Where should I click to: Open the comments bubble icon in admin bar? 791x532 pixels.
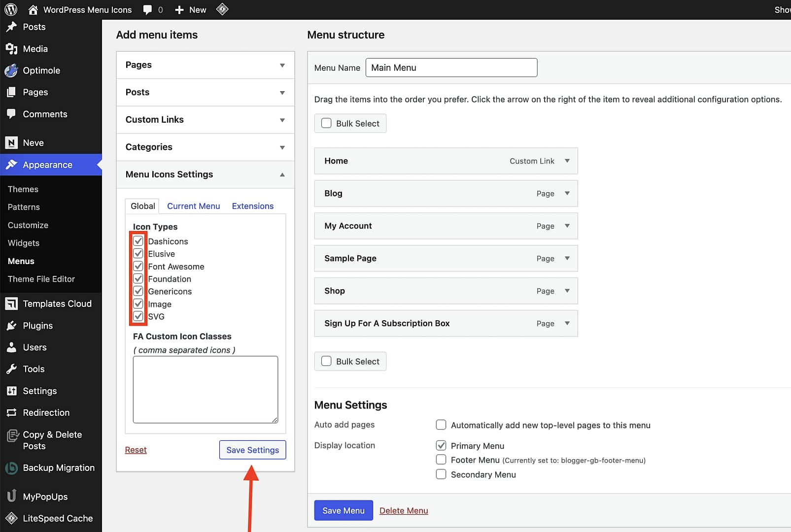(x=147, y=10)
